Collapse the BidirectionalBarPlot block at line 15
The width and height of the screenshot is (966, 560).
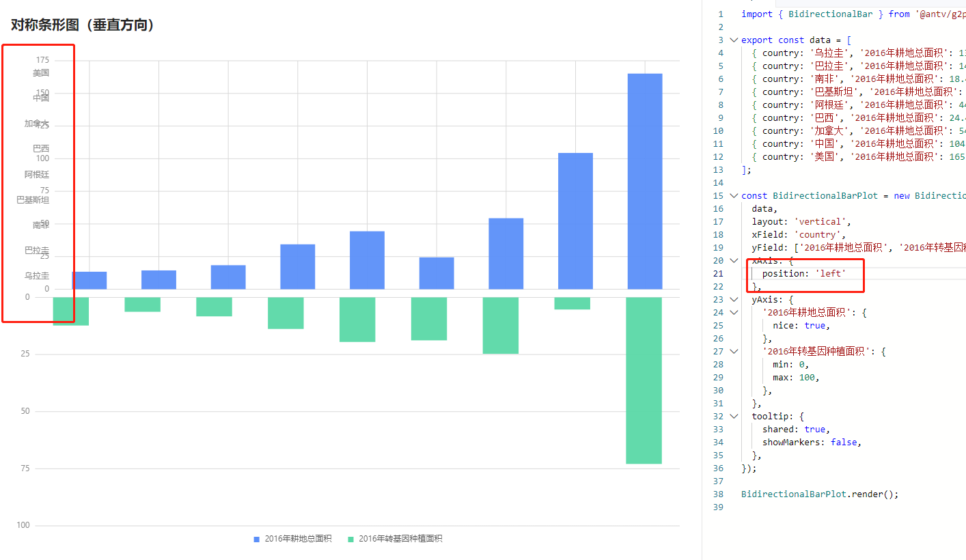point(733,195)
